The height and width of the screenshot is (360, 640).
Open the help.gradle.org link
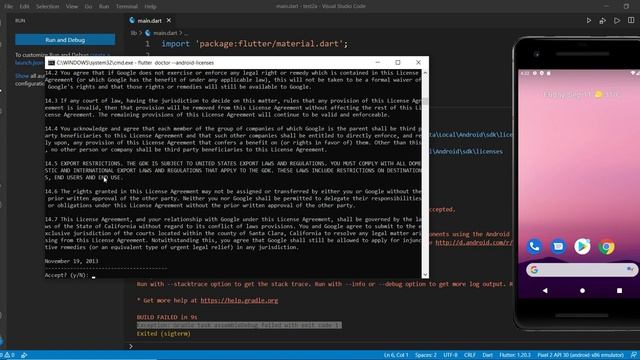coord(239,300)
